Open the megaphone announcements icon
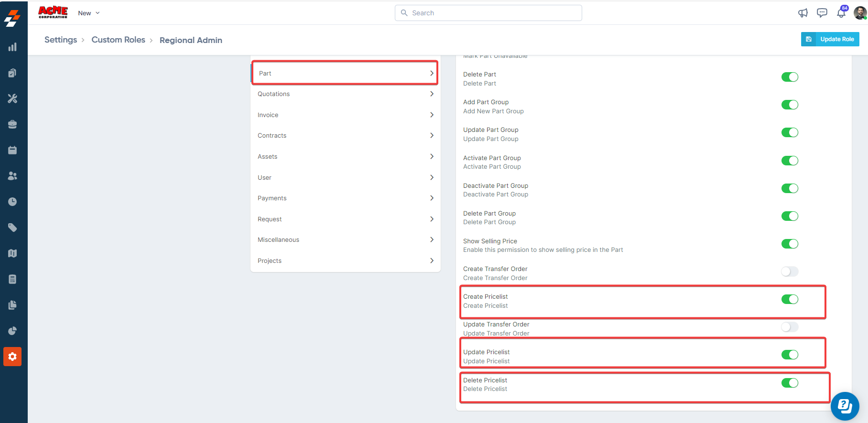Screen dimensions: 868x423 (x=803, y=13)
